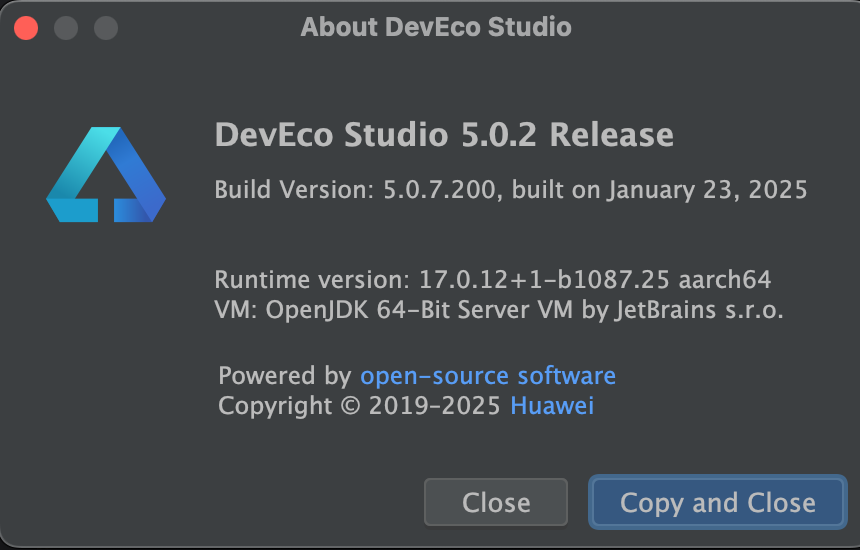860x550 pixels.
Task: Click the gray Close button
Action: tap(496, 502)
